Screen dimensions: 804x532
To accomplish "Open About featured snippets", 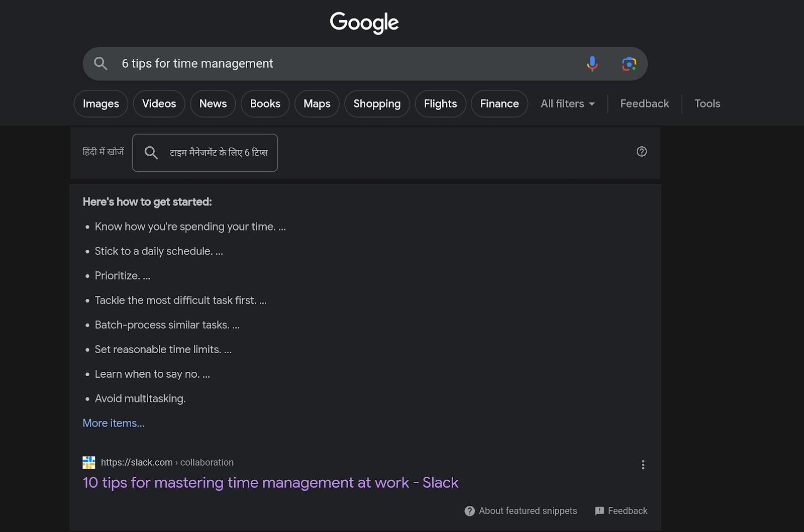I will tap(528, 511).
